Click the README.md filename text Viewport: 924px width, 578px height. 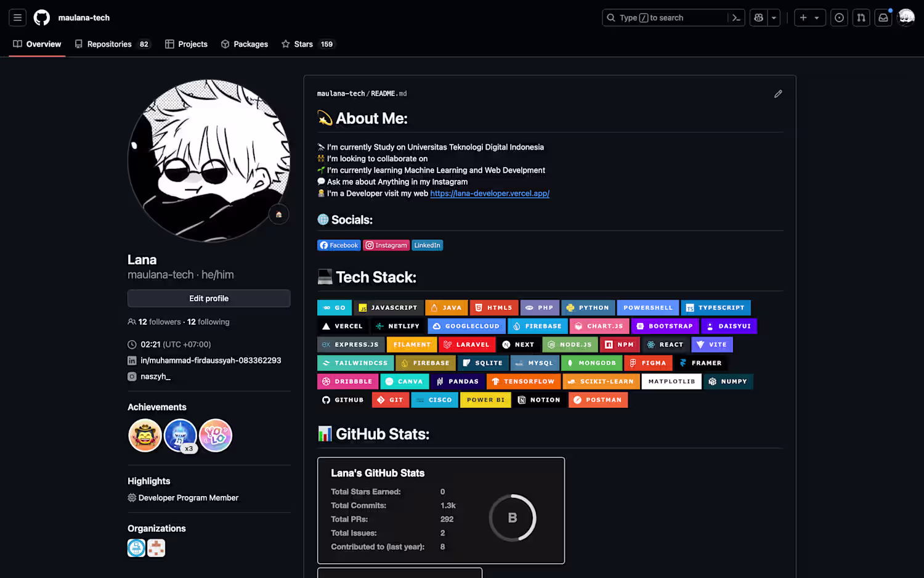pyautogui.click(x=389, y=94)
